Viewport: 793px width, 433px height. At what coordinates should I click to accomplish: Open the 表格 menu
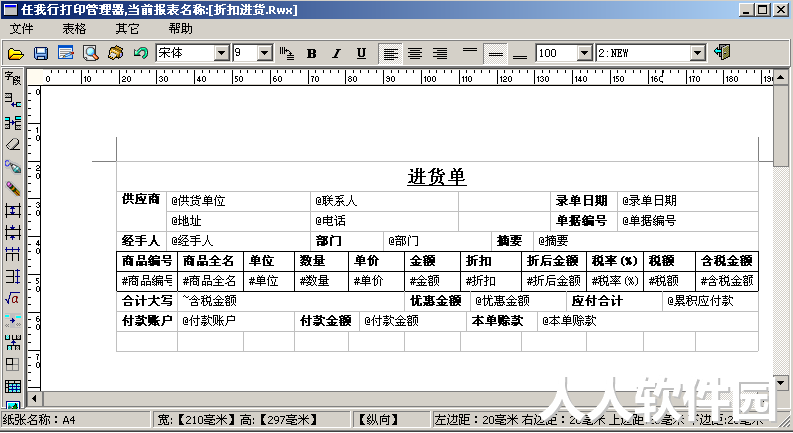74,29
